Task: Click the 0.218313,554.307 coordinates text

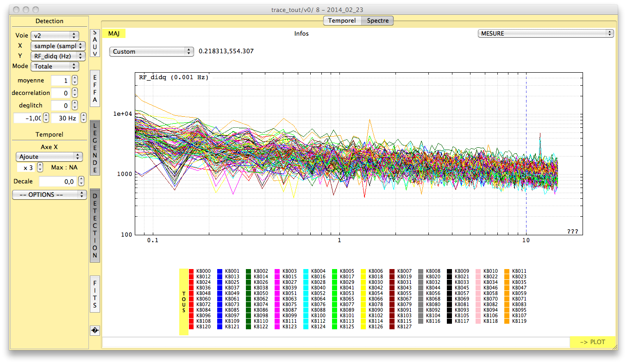Action: 226,51
